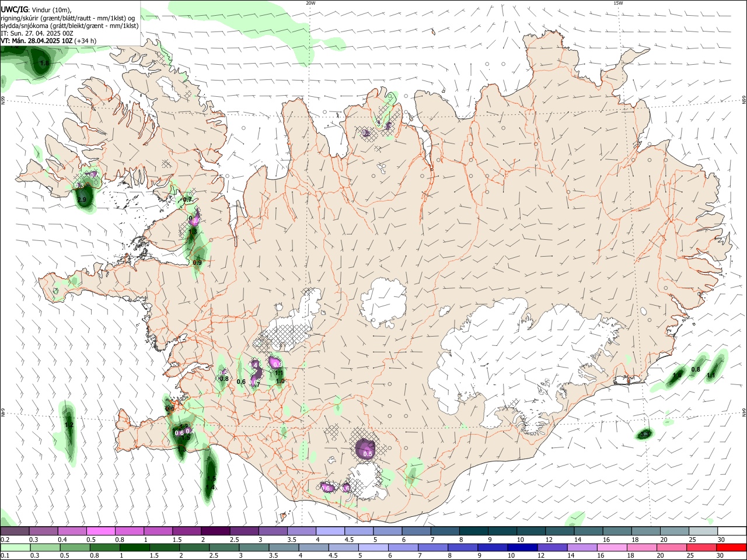Pick the gray-green rain swatch labeled 3
This screenshot has height=560, width=747.
click(x=254, y=547)
